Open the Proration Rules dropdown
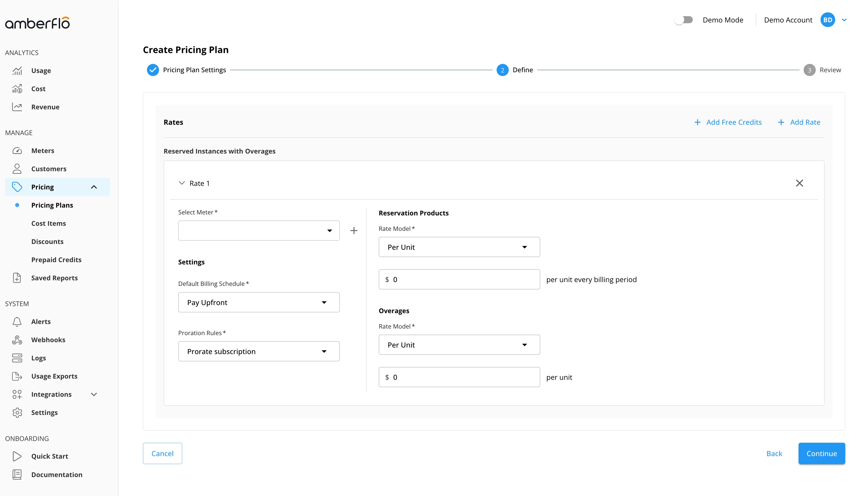The height and width of the screenshot is (496, 868). point(259,351)
